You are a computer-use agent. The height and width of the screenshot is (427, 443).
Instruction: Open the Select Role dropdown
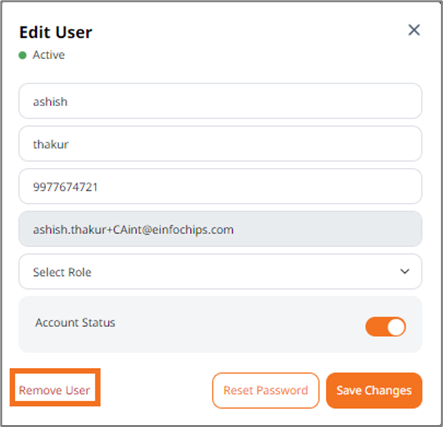[220, 272]
